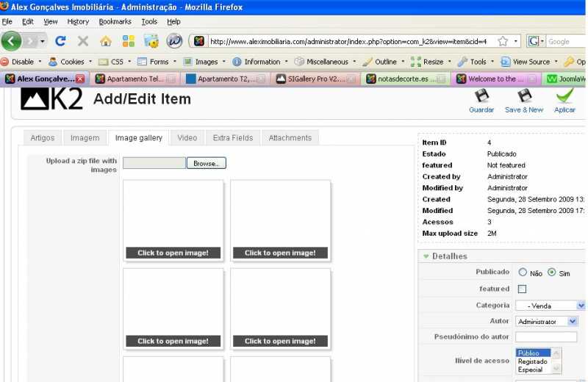Click the K2 logo
588x382 pixels.
51,99
